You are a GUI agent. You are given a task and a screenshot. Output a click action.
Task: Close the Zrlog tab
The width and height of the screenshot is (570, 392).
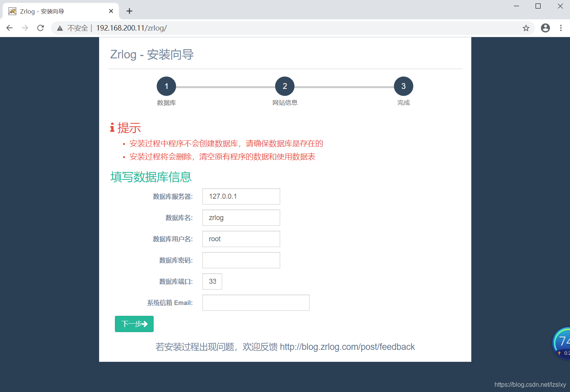111,11
